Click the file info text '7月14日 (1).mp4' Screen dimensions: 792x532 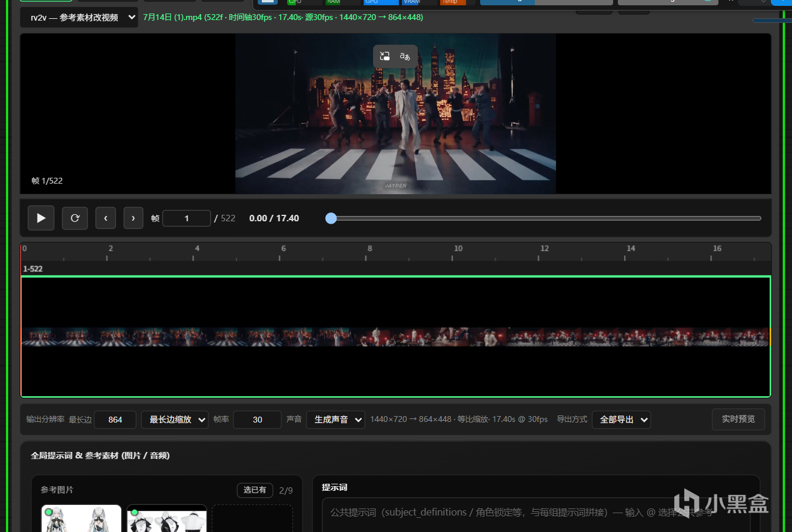pyautogui.click(x=172, y=17)
